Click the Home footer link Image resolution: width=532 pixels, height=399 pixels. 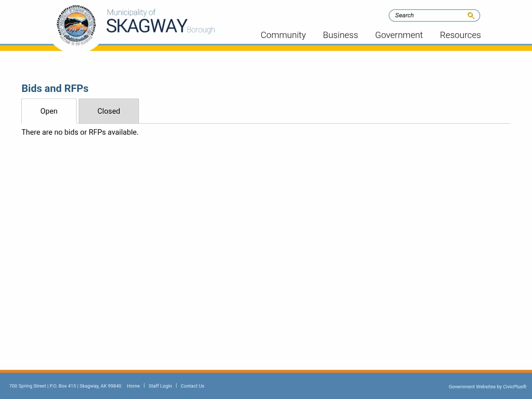tap(133, 386)
